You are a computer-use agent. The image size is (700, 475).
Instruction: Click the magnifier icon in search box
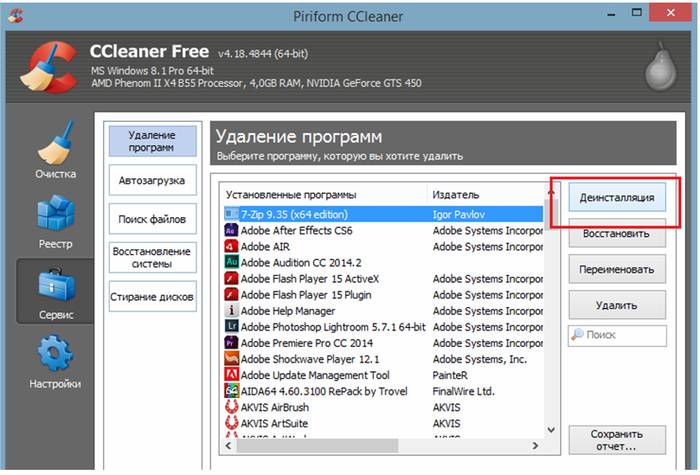click(x=577, y=334)
